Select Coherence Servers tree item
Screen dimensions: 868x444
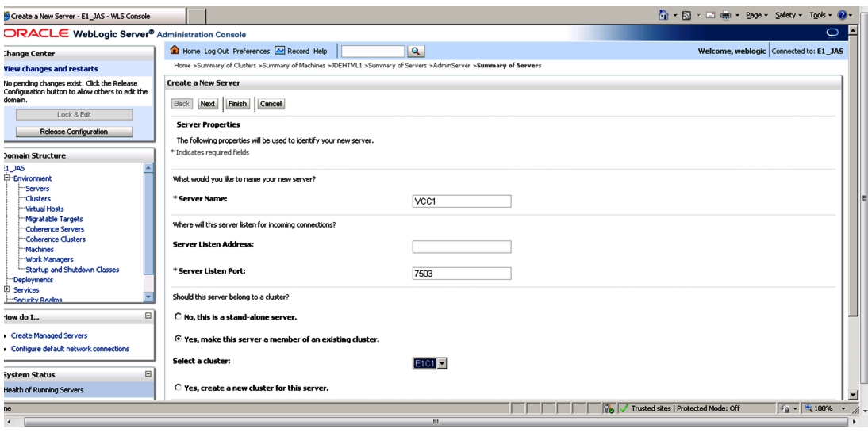click(55, 229)
